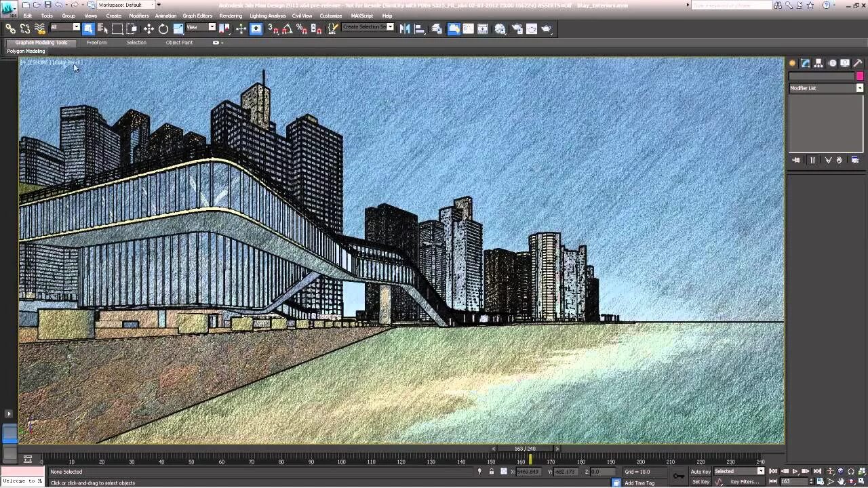This screenshot has width=868, height=488.
Task: Open the Utilities hammer tab
Action: click(858, 63)
